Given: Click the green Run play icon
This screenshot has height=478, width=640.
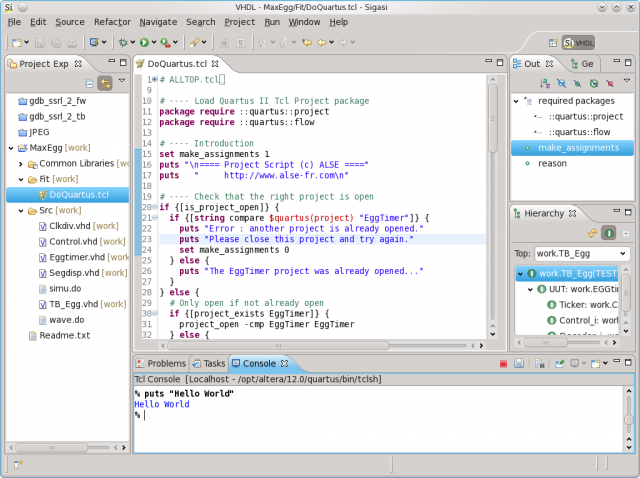Looking at the screenshot, I should (x=144, y=42).
